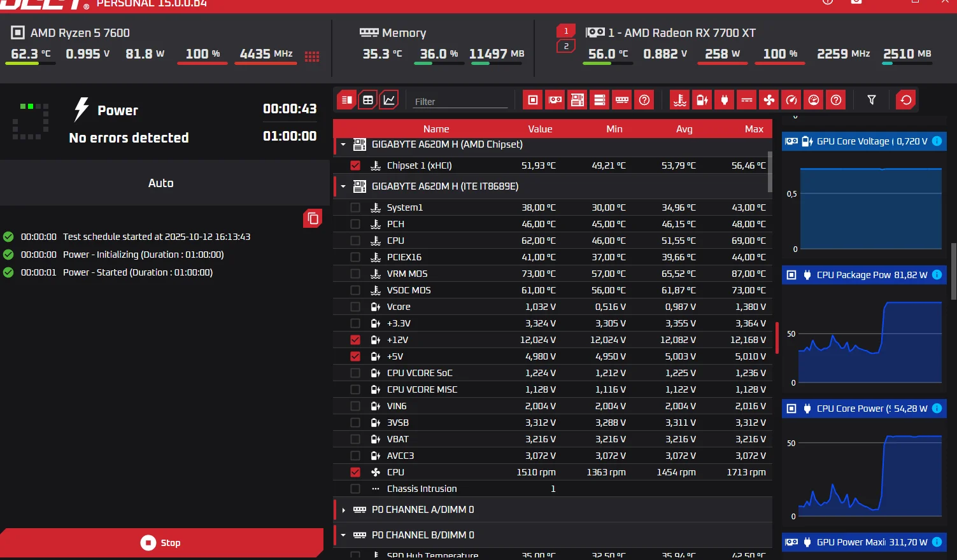The width and height of the screenshot is (957, 560).
Task: Click the graphs panel vertical scrollbar
Action: pyautogui.click(x=953, y=270)
